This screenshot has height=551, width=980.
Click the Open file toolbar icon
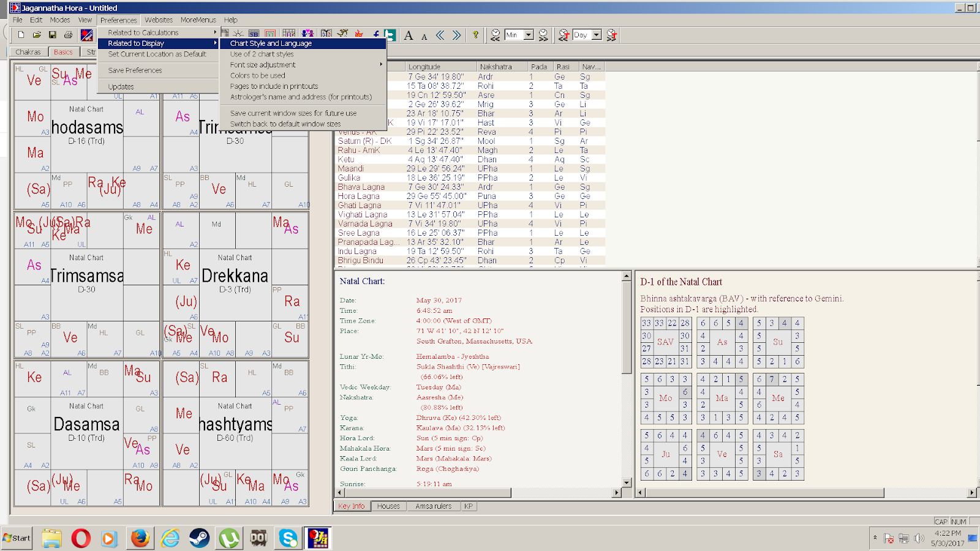tap(37, 35)
